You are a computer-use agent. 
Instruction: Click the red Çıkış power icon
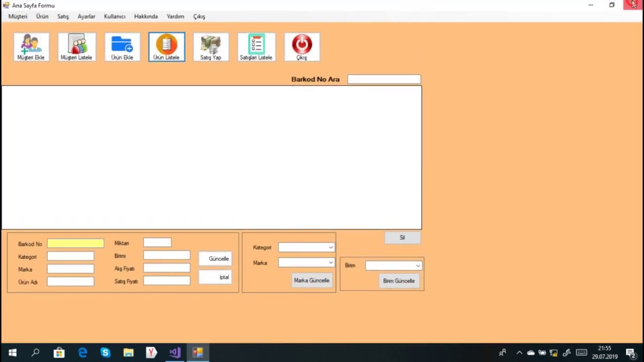click(x=302, y=47)
